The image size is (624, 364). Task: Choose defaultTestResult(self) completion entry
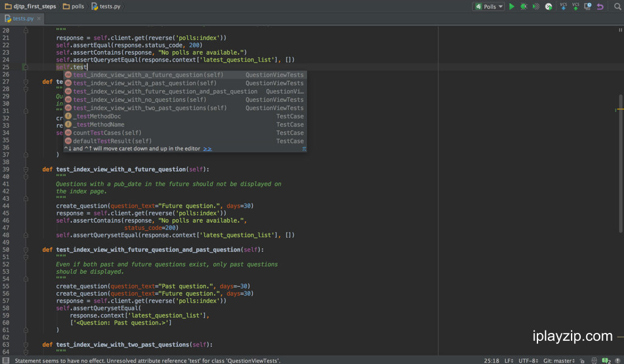click(185, 141)
